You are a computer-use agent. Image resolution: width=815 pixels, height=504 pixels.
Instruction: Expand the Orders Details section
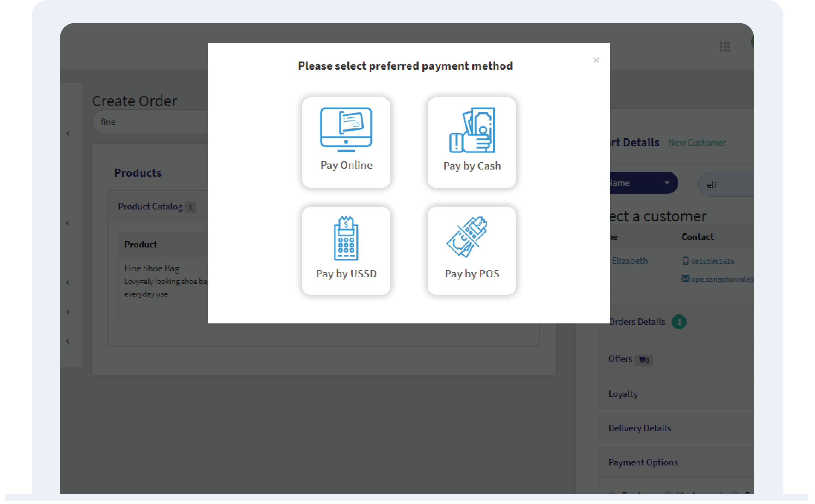[676, 322]
